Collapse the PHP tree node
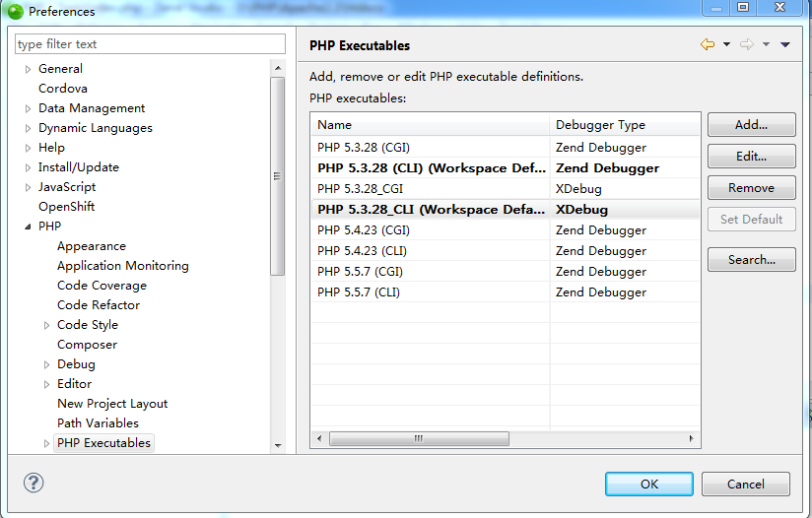Screen dimensions: 812x518 click(28, 227)
